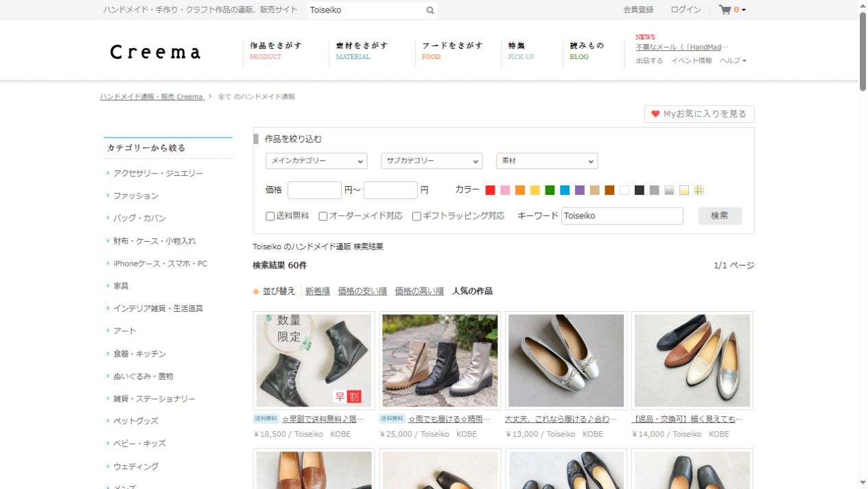Open 財布・ケース・小物入れ category

coord(154,241)
